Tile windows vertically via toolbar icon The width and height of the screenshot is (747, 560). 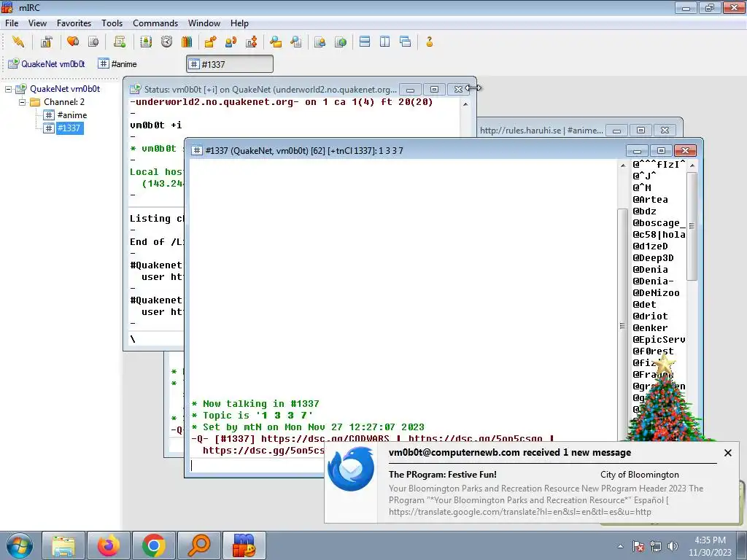tap(385, 42)
